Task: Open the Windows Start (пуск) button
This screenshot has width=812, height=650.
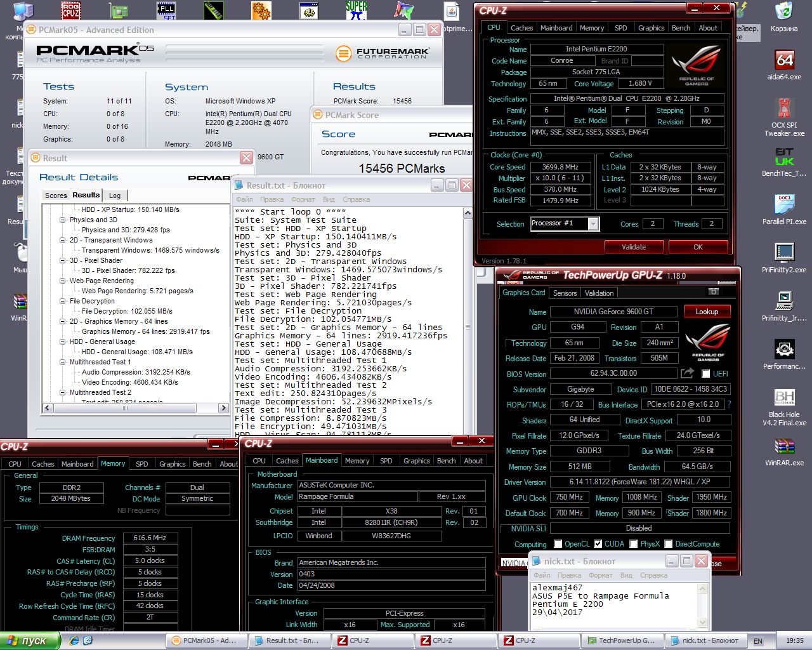Action: (x=30, y=641)
